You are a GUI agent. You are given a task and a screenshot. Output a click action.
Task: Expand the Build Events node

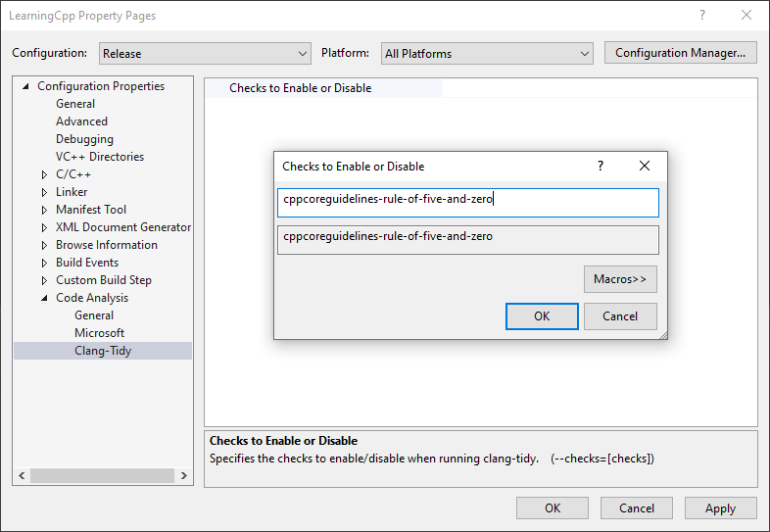44,263
